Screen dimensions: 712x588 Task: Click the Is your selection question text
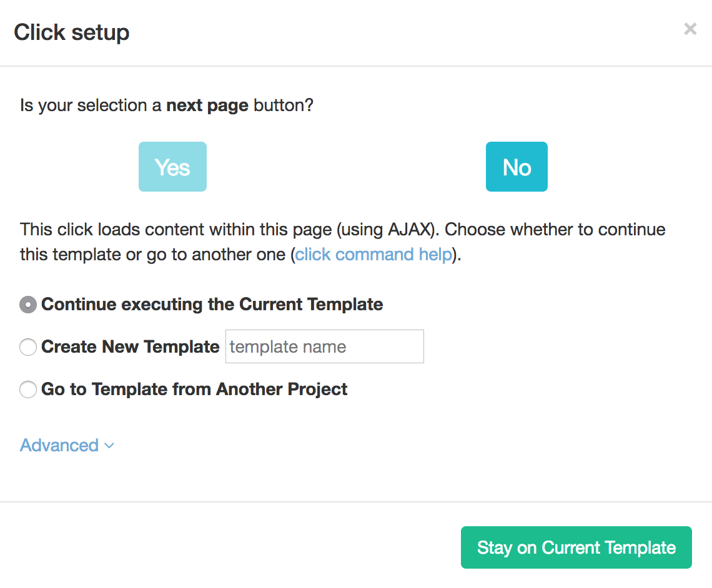click(167, 105)
